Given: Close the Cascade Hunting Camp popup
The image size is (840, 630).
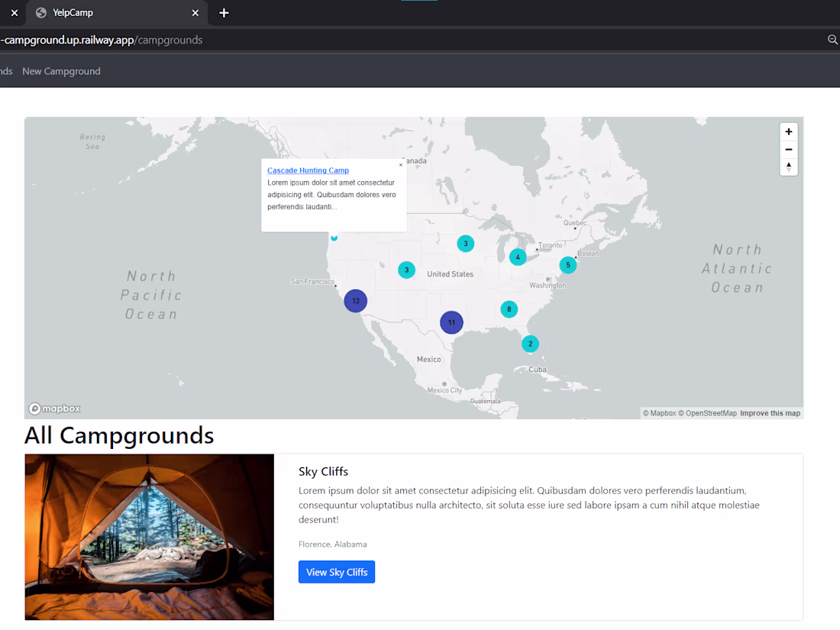Looking at the screenshot, I should (400, 164).
